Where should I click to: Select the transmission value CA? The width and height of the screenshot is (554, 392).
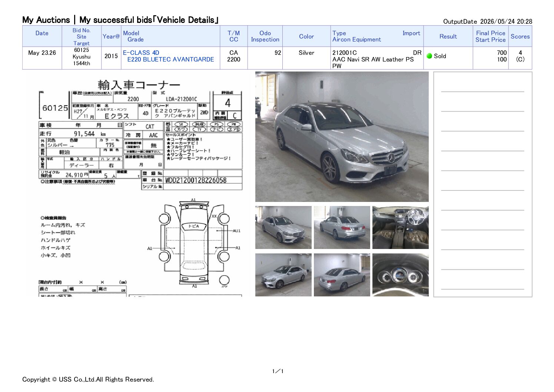[x=233, y=53]
